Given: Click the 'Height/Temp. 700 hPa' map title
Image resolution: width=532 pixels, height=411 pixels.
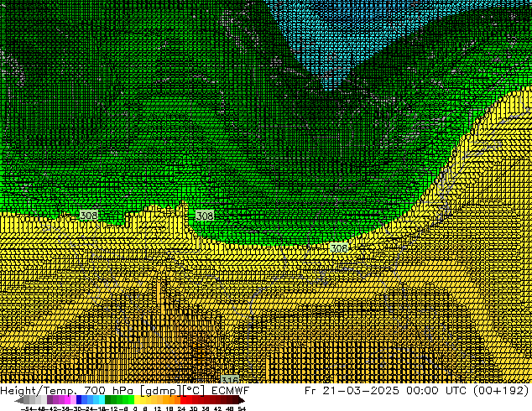Looking at the screenshot, I should [66, 391].
